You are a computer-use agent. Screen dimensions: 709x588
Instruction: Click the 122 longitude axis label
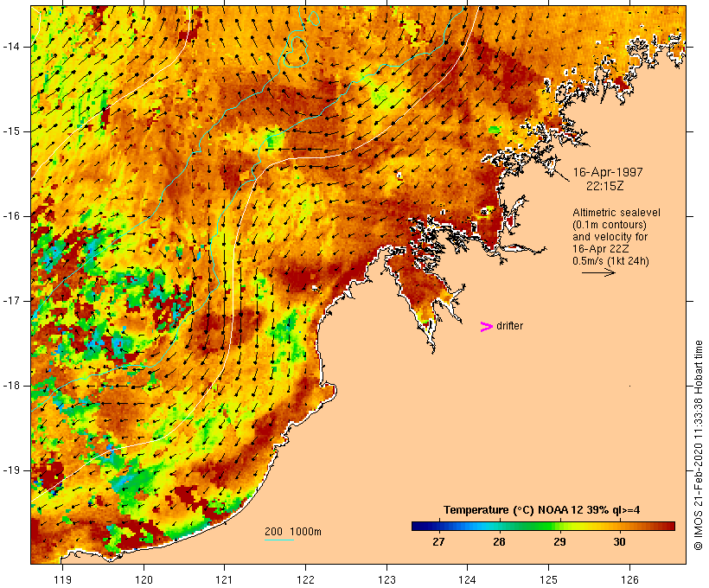tap(306, 579)
